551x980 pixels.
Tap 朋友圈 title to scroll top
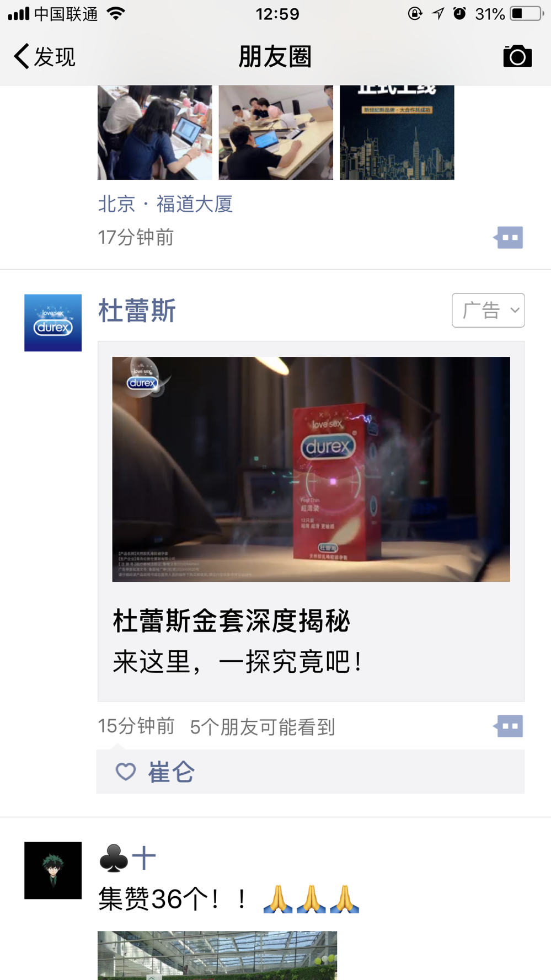(275, 56)
